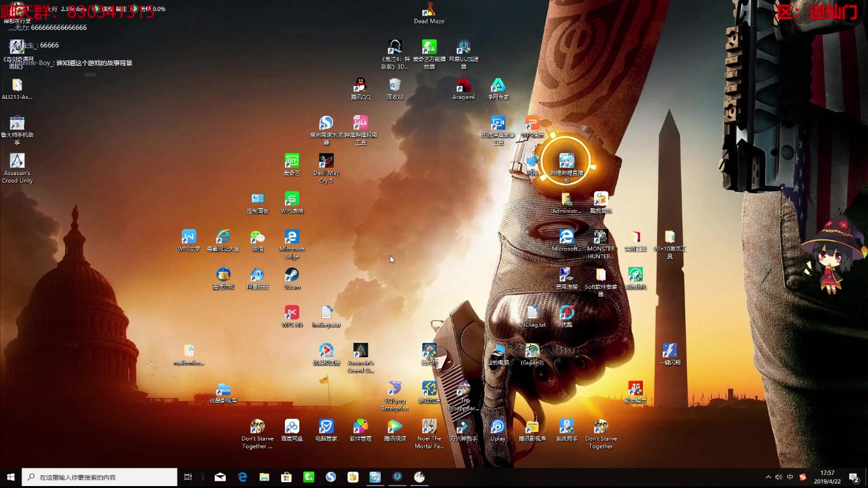Click the Sogou input method tray icon
The image size is (868, 488).
coord(802,477)
